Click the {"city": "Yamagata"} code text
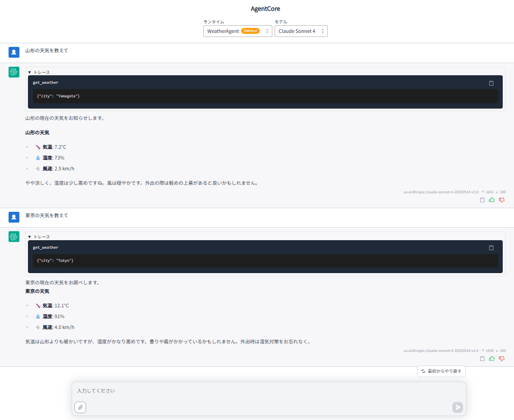Screen dimensions: 514x420 (58, 96)
